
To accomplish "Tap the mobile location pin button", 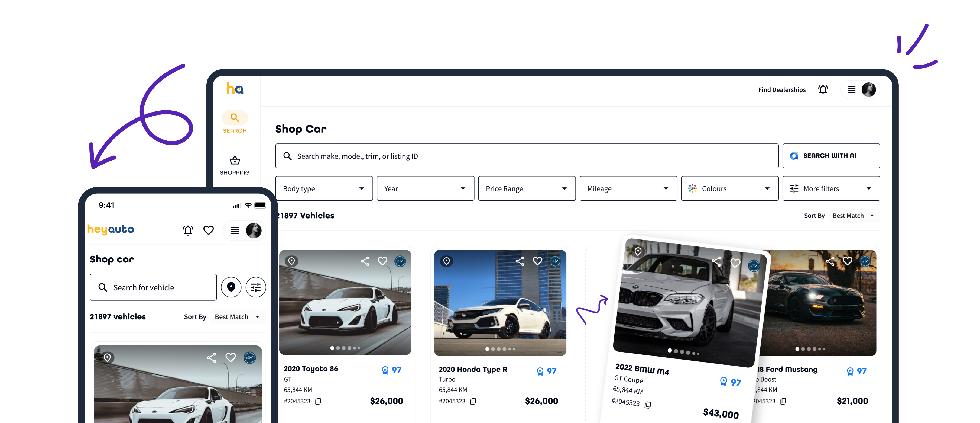I will (231, 287).
